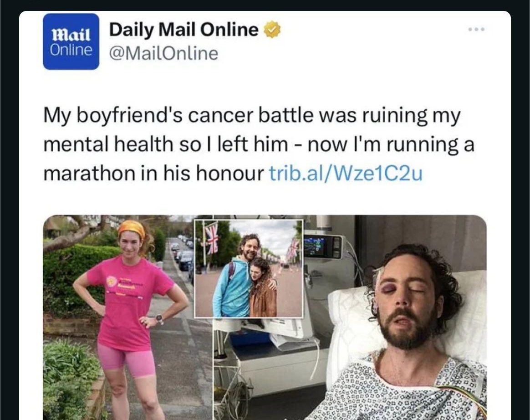The height and width of the screenshot is (420, 530).
Task: Click the tweet text about the marathon
Action: tap(259, 144)
